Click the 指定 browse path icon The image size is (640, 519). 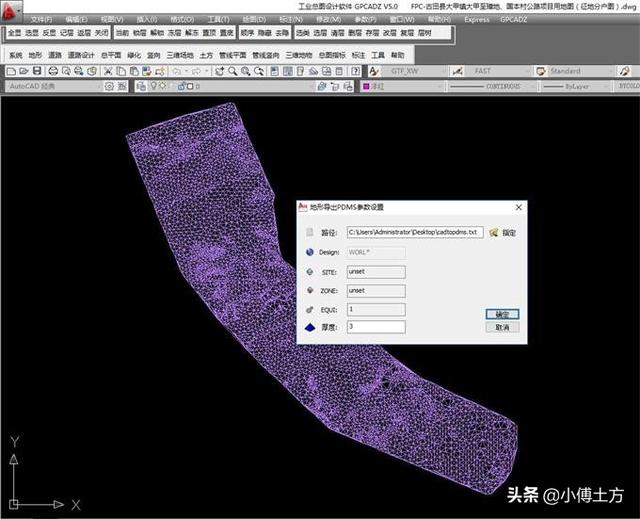(x=493, y=232)
